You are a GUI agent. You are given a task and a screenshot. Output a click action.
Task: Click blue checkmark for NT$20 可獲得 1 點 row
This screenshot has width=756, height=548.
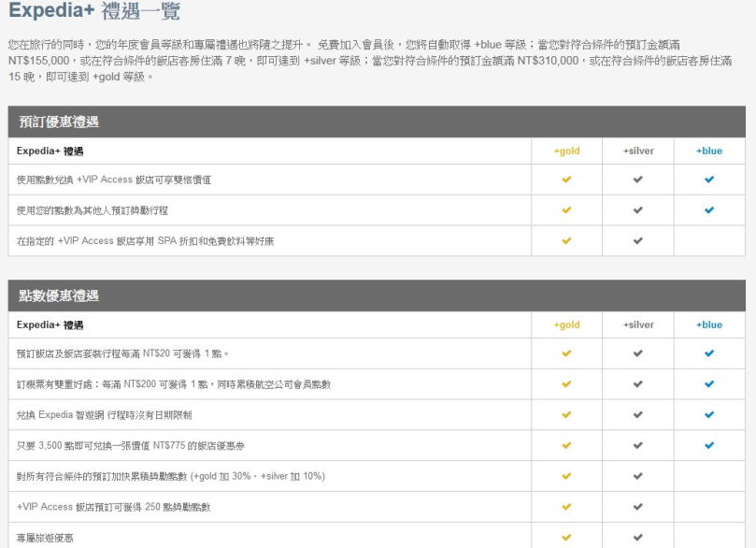click(x=709, y=353)
